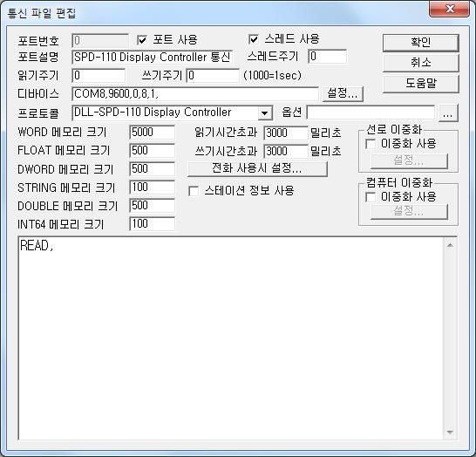Viewport: 476px width, 457px height.
Task: Click the 스레드주기 input field
Action: [327, 57]
